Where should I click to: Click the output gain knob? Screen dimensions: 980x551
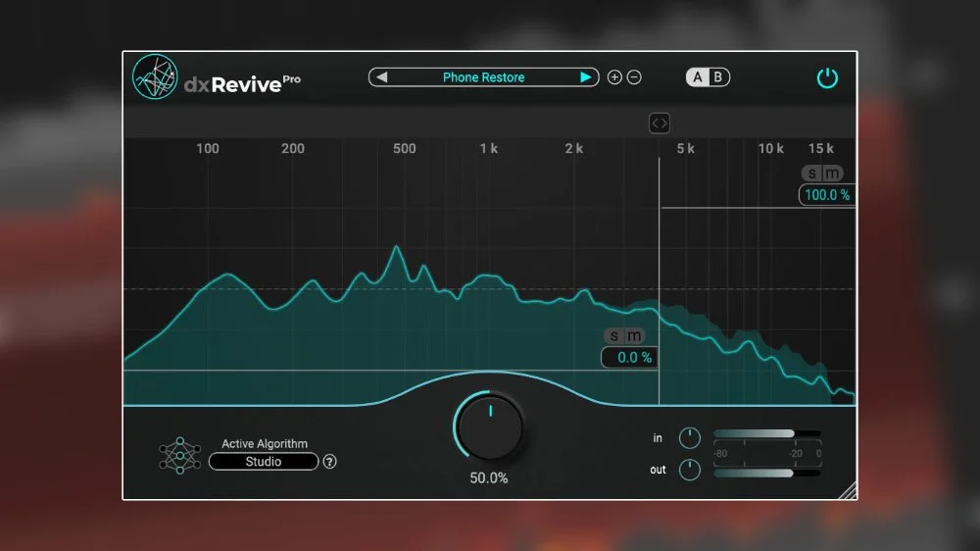pyautogui.click(x=689, y=470)
